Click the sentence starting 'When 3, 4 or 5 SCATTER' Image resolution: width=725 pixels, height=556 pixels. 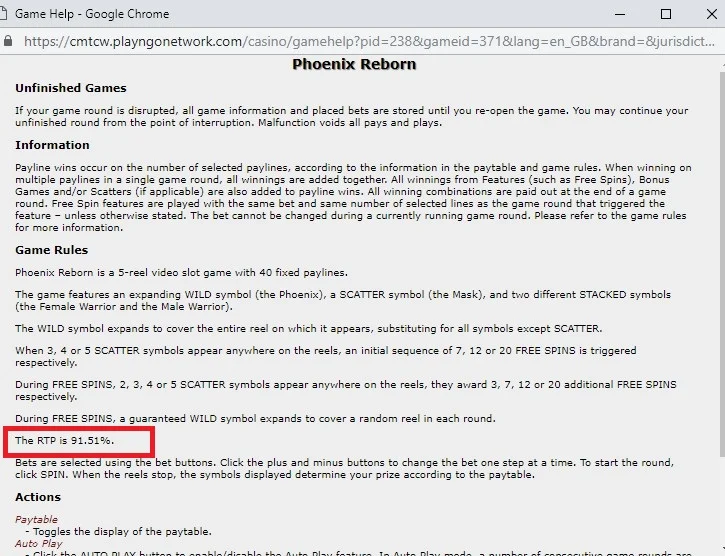(326, 357)
